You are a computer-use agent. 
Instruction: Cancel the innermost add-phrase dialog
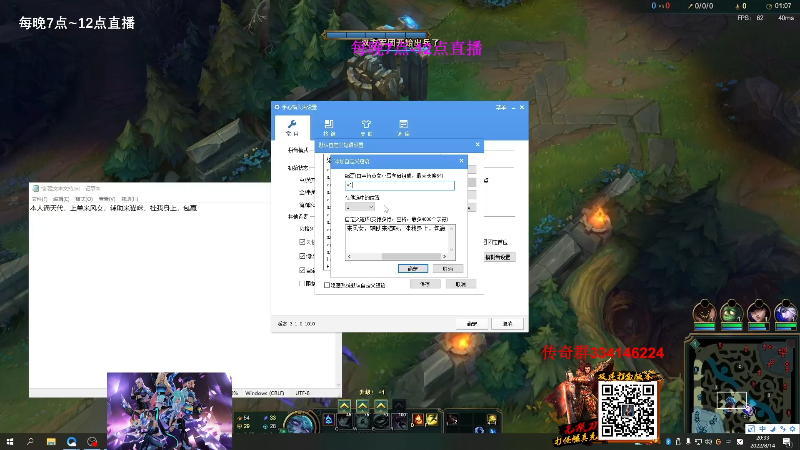coord(447,268)
